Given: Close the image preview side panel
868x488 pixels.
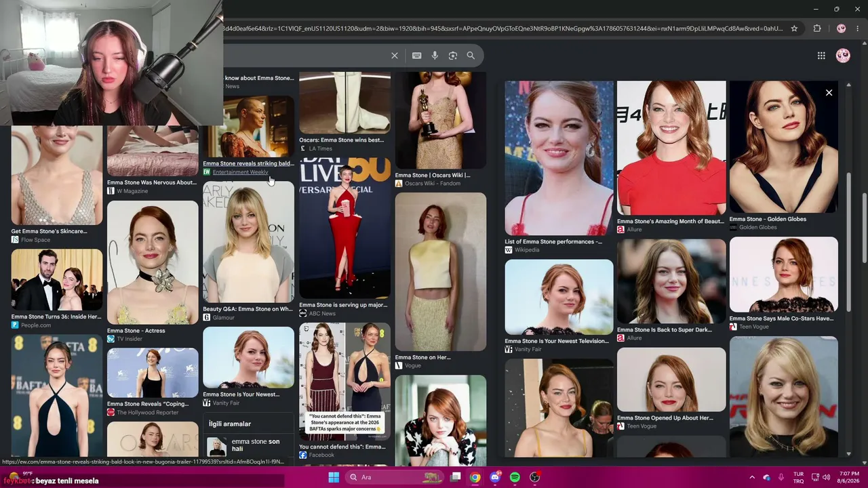Looking at the screenshot, I should pyautogui.click(x=829, y=93).
